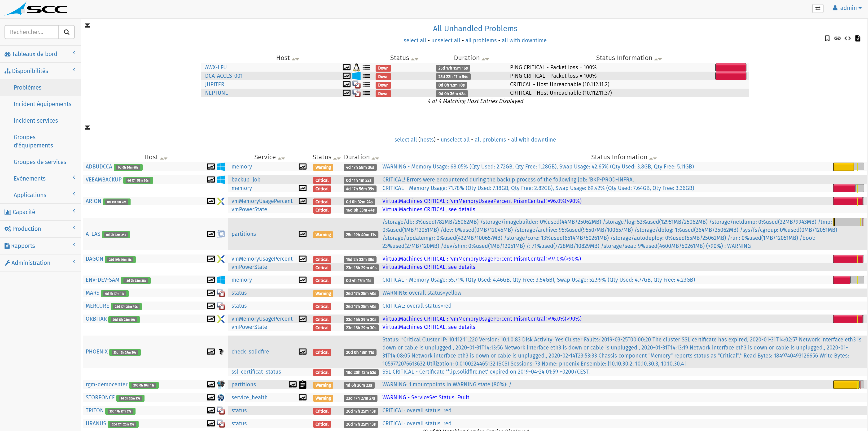Screen dimensions: 868x431
Task: Click VMware icon for ATLAS host
Action: (221, 234)
